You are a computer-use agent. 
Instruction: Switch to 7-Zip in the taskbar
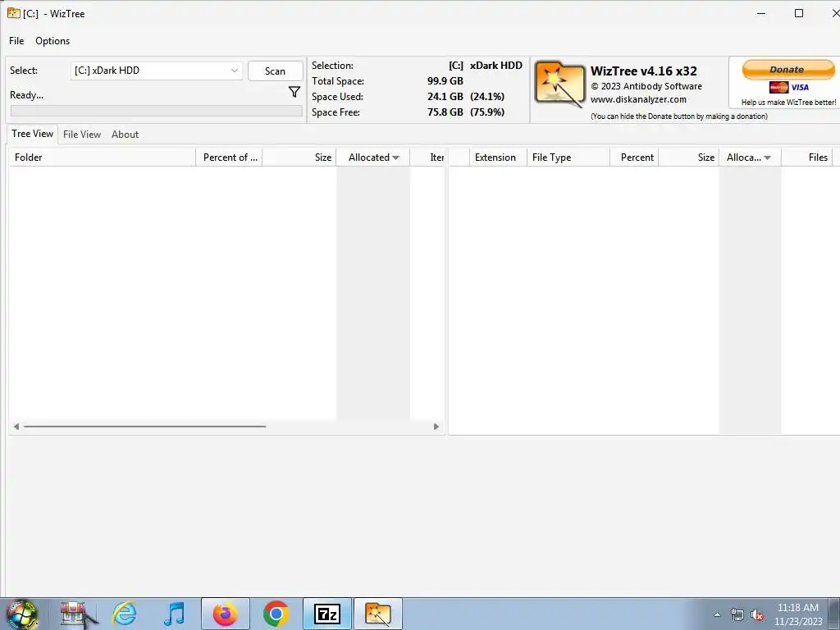327,614
